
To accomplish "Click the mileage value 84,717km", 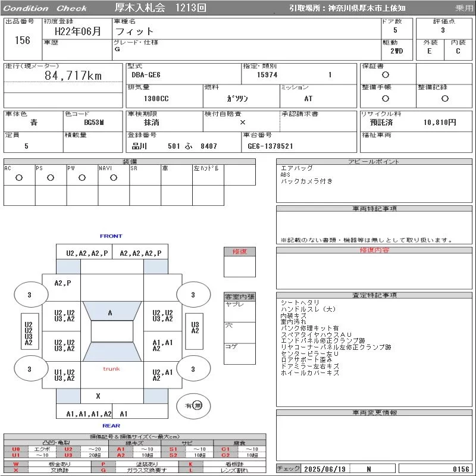I will click(x=73, y=76).
